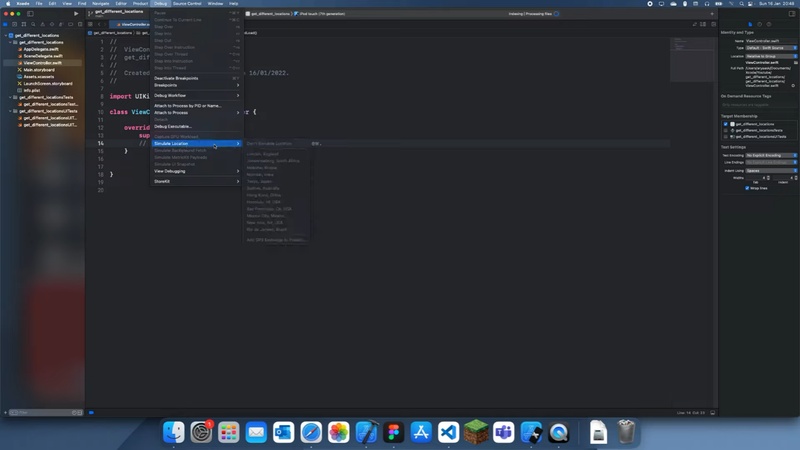
Task: Click the add editor plus icon
Action: click(712, 14)
